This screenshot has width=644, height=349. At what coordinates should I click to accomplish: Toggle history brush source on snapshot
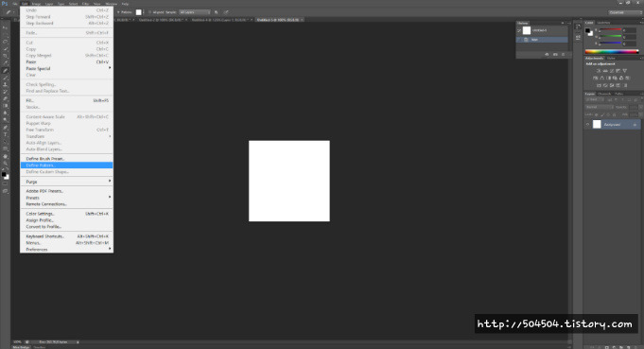519,30
